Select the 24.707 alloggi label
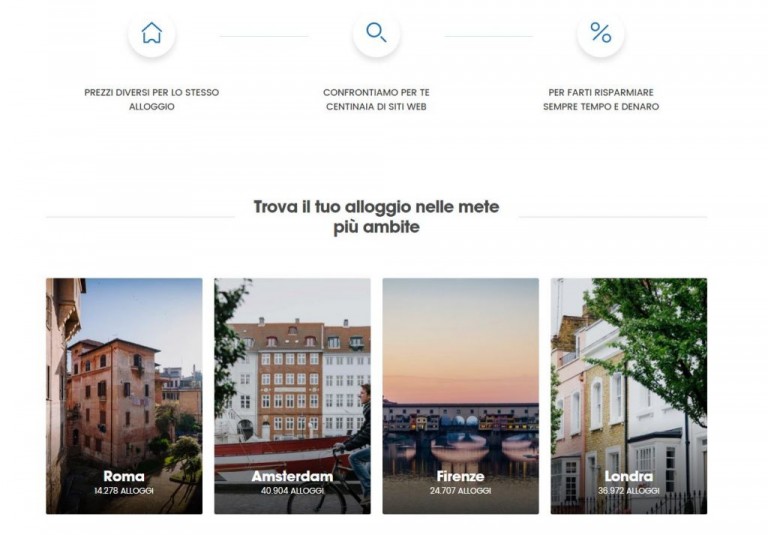Screen dimensions: 768x535 460,490
